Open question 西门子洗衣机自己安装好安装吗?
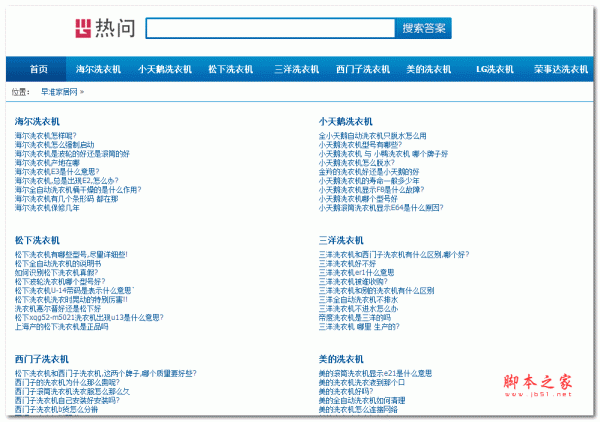This screenshot has width=600, height=422. click(x=67, y=400)
